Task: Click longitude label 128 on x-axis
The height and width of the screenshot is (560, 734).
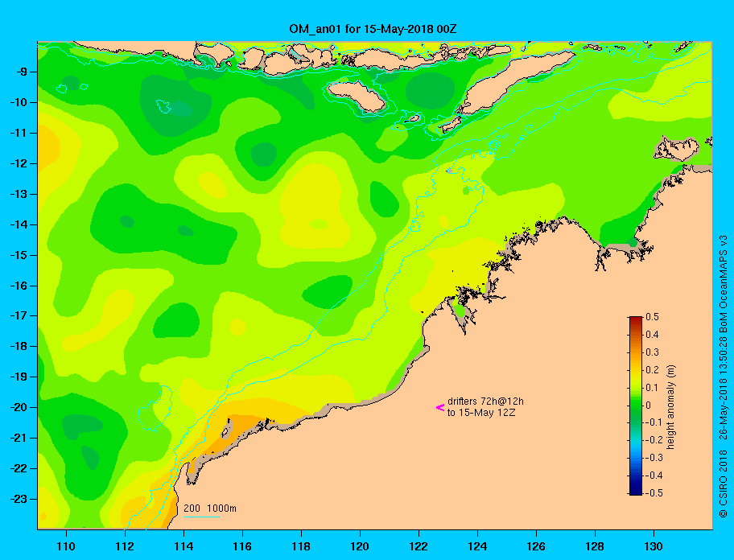Action: point(595,546)
